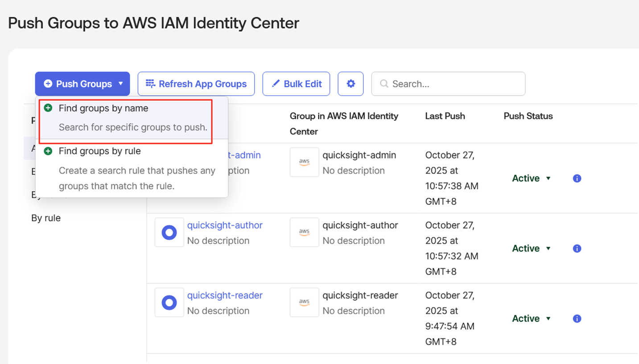Click the Bulk Edit button
The image size is (639, 364).
[296, 84]
